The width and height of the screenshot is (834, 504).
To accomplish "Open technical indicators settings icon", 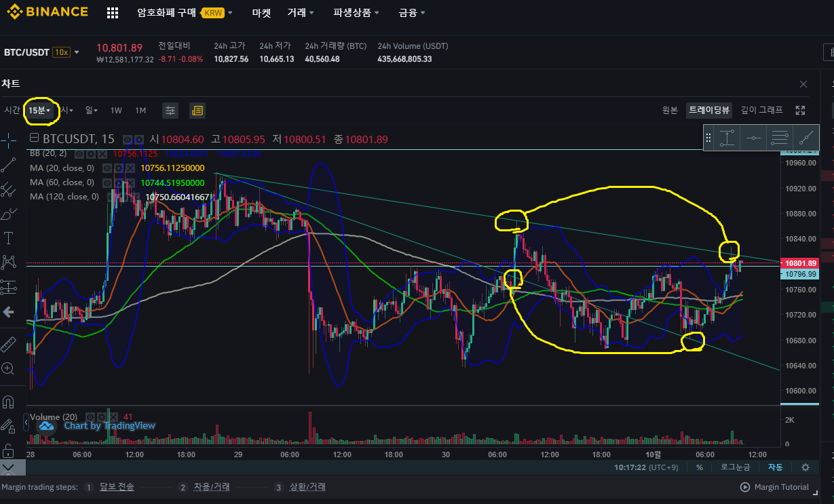I will [x=170, y=110].
